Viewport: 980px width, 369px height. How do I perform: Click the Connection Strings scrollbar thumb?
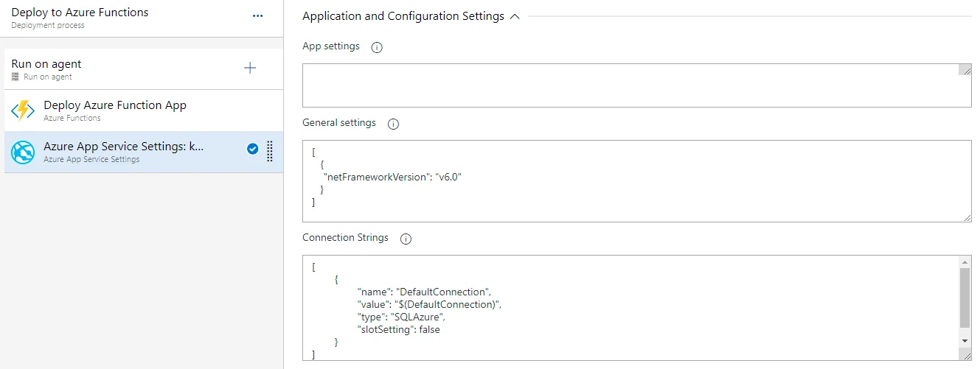click(965, 298)
